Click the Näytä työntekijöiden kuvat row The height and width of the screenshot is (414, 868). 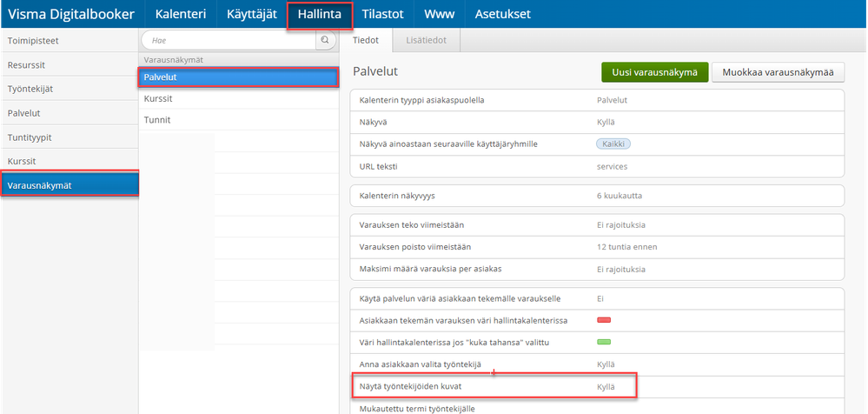point(597,386)
